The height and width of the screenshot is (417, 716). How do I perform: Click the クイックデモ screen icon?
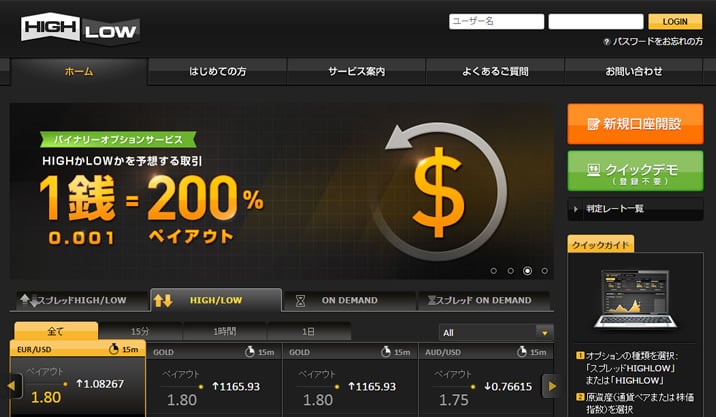coord(593,170)
